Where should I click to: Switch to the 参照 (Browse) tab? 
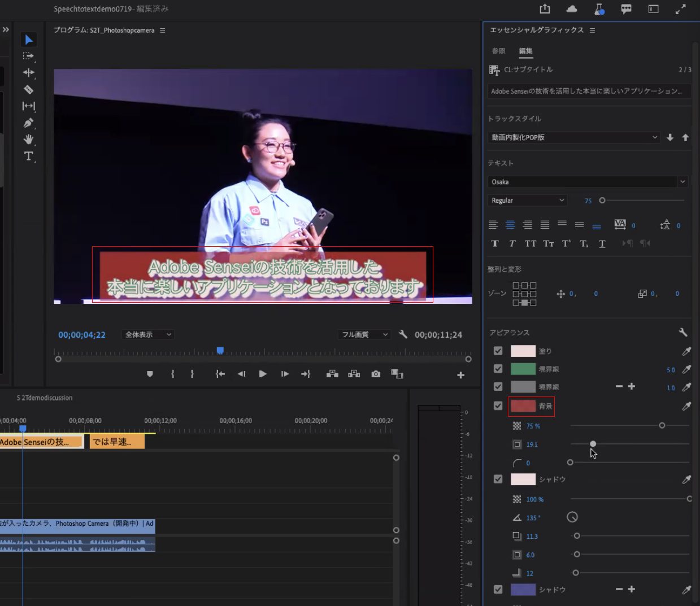coord(498,51)
